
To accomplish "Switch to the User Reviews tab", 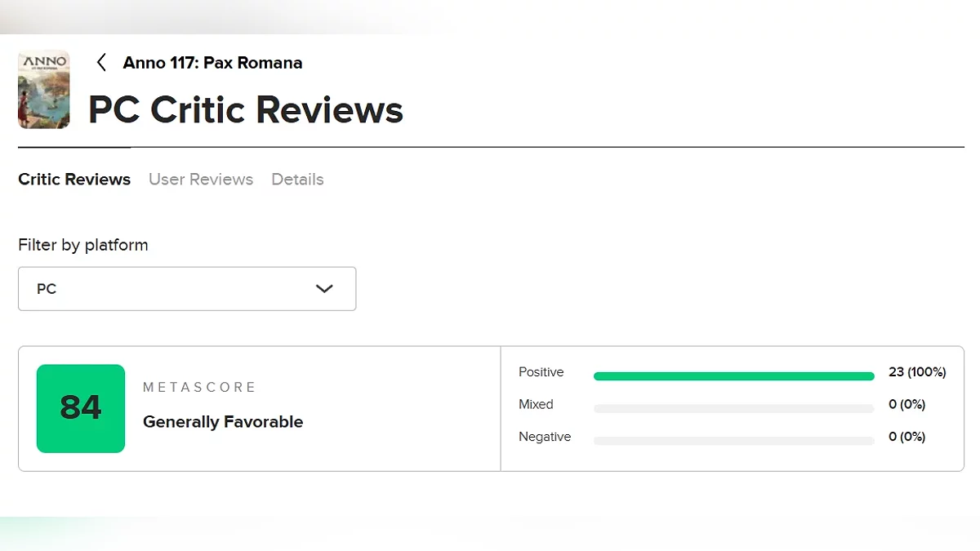I will pyautogui.click(x=201, y=180).
